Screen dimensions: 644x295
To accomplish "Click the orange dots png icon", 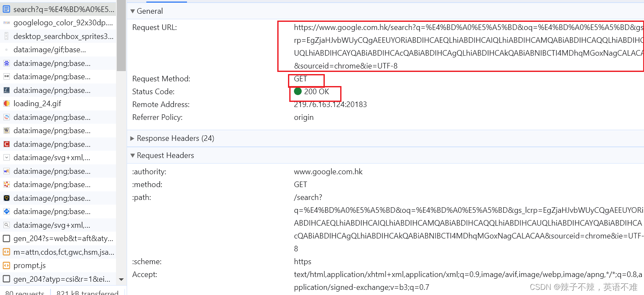I will pyautogui.click(x=6, y=185).
